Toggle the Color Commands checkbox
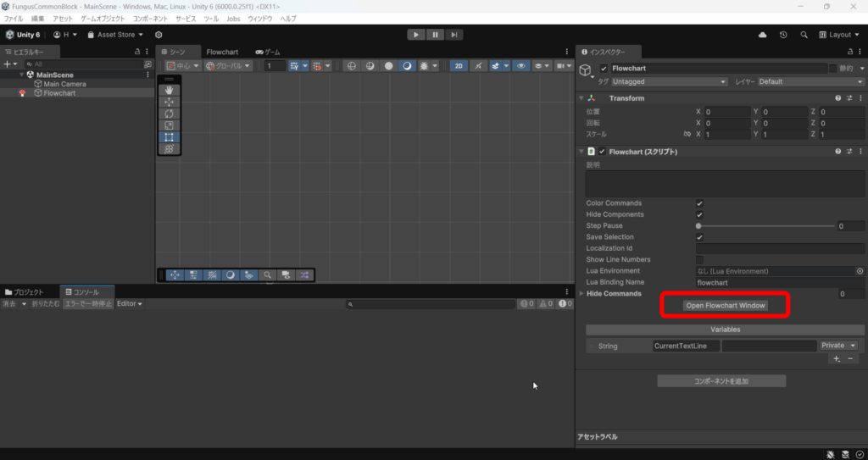The image size is (868, 460). 699,203
